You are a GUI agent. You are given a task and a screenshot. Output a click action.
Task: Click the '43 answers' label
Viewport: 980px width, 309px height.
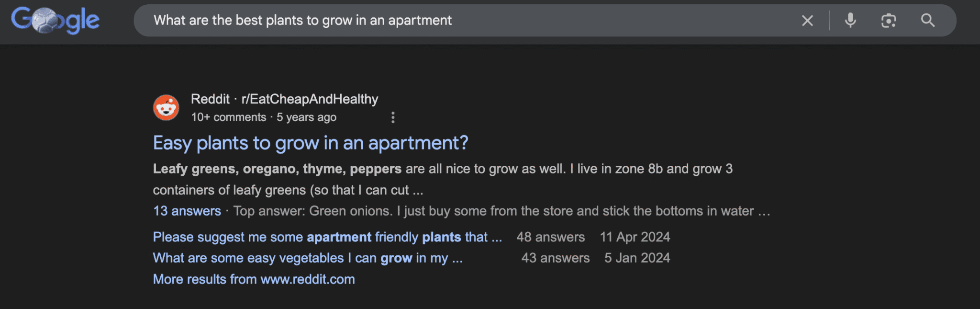[556, 258]
